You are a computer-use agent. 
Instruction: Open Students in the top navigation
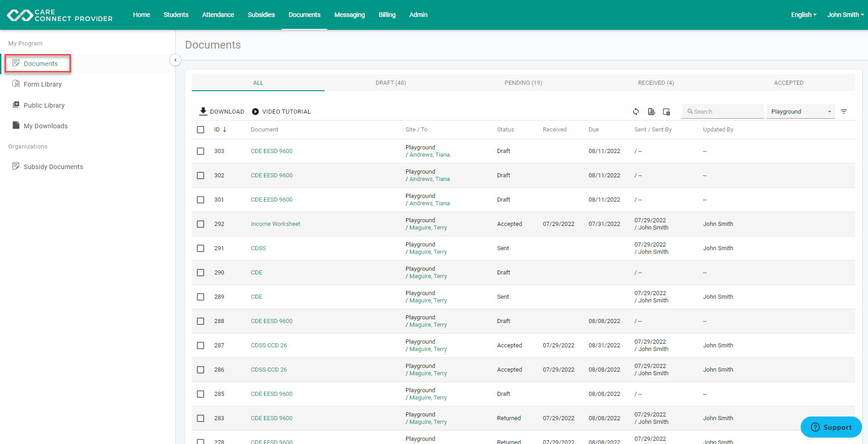176,15
